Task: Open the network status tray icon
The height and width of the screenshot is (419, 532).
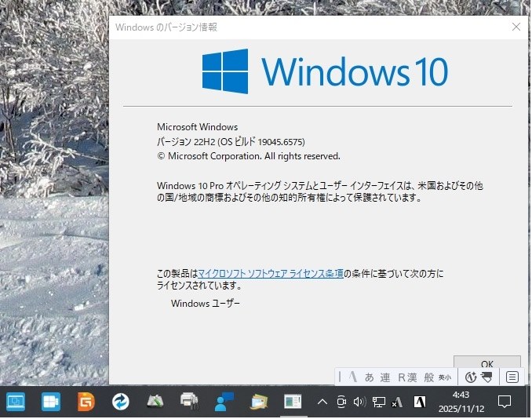Action: tap(379, 402)
